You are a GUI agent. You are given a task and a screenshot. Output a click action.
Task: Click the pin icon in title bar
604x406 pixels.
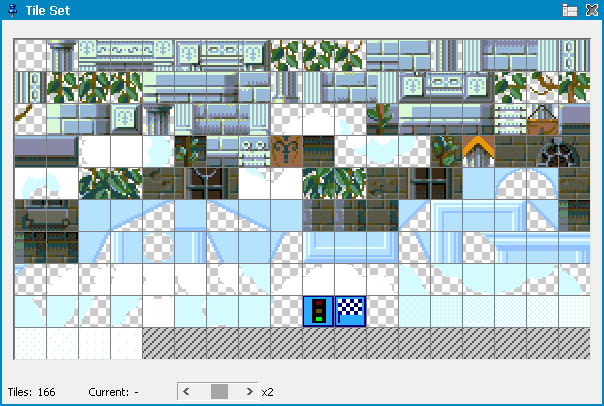(13, 10)
